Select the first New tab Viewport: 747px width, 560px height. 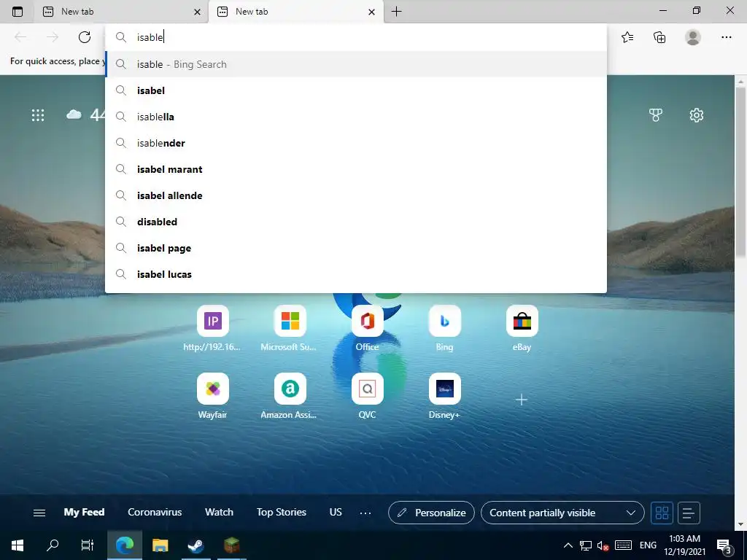[120, 12]
